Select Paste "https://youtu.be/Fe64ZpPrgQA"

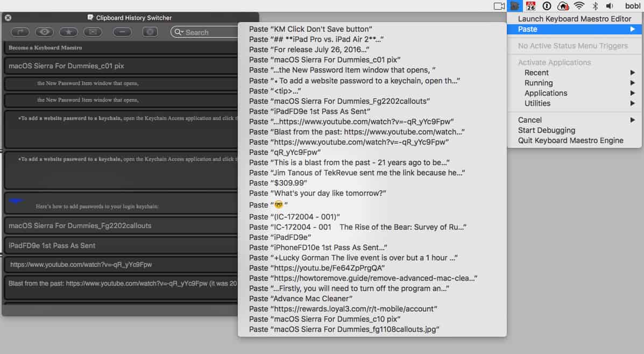pyautogui.click(x=372, y=268)
